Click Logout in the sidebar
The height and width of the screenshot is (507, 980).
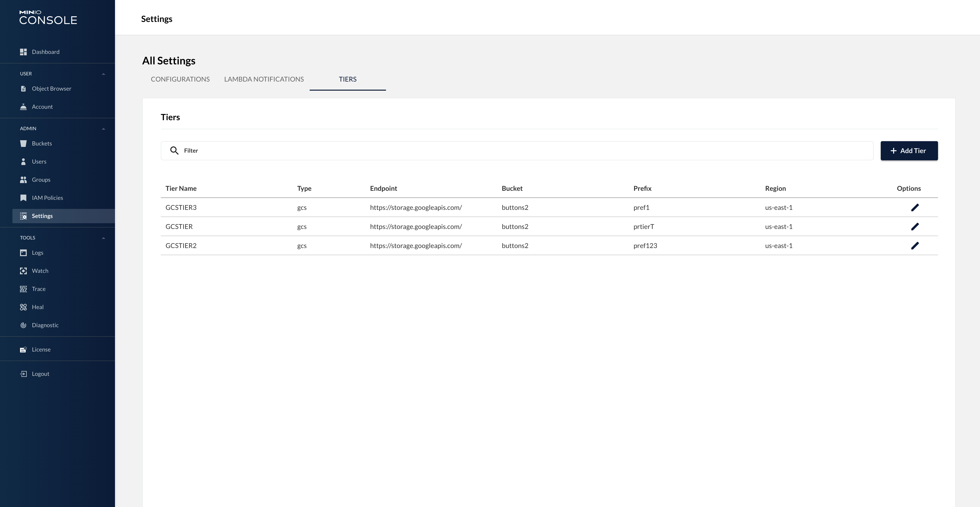click(40, 374)
